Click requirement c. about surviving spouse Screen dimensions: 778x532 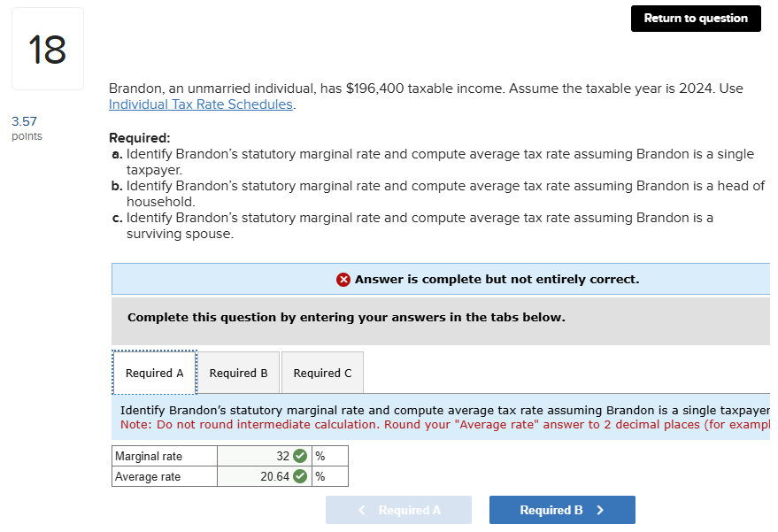pyautogui.click(x=412, y=226)
